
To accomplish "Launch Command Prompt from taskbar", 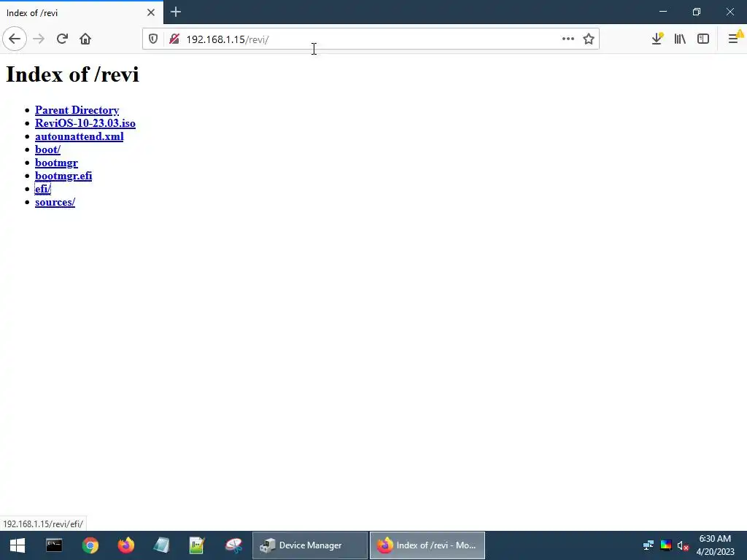I will 54,545.
